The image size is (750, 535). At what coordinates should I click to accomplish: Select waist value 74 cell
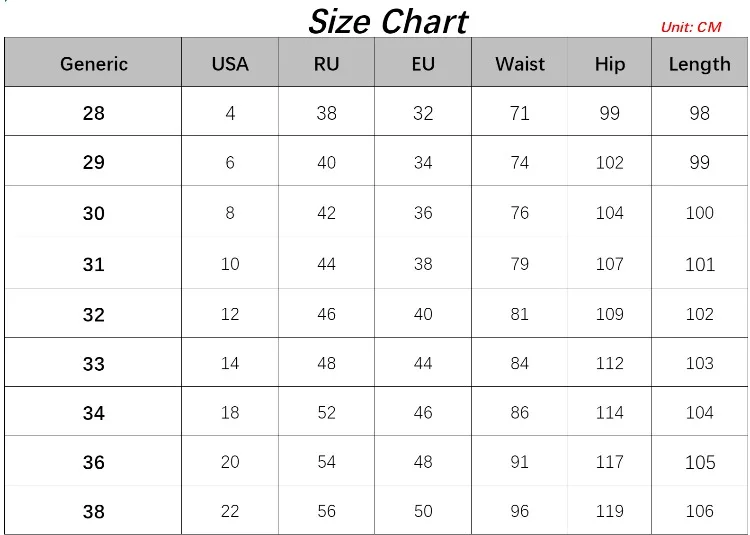click(519, 161)
